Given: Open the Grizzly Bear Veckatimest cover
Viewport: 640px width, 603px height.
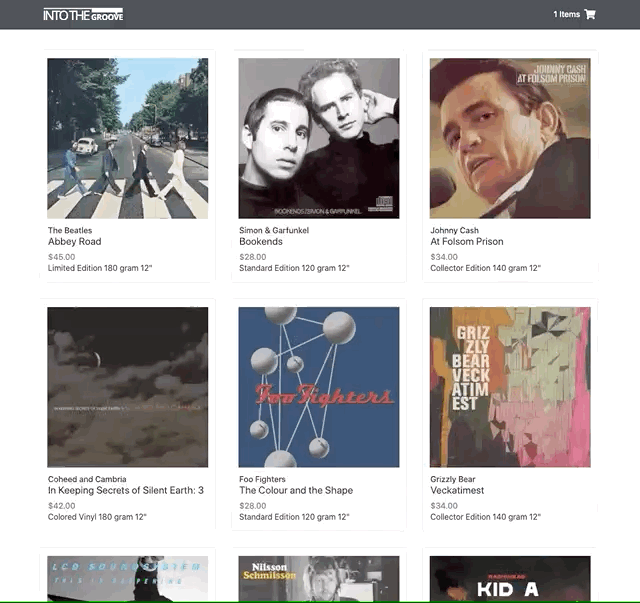Looking at the screenshot, I should point(510,387).
